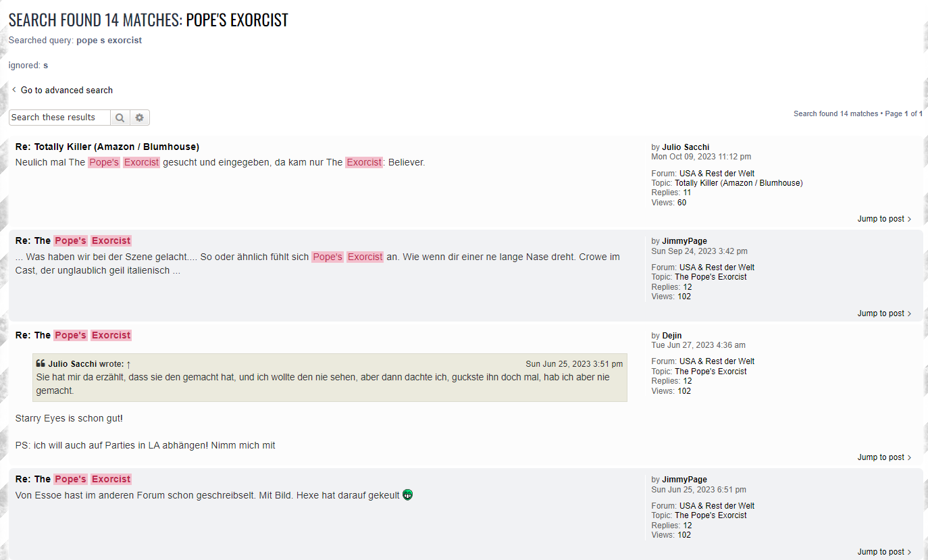Focus the Search these results field
Image resolution: width=928 pixels, height=560 pixels.
59,118
